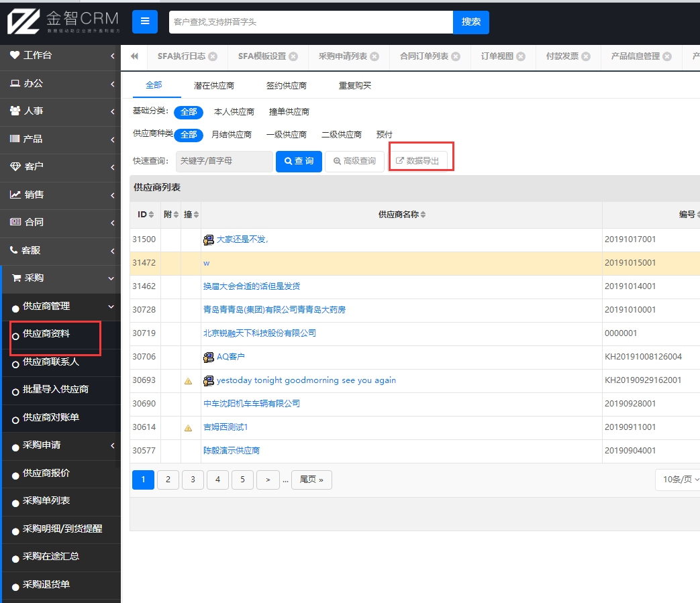The height and width of the screenshot is (603, 700).
Task: Click the blue hamburger menu button
Action: 145,21
